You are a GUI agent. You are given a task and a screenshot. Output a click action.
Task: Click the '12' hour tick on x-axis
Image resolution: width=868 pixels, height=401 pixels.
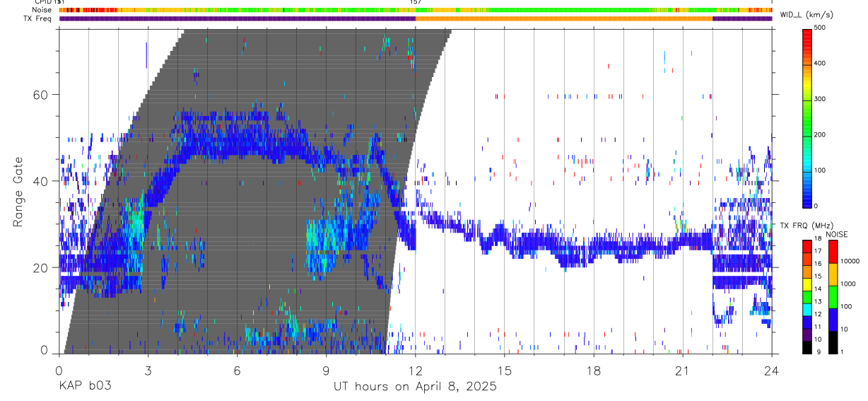416,371
